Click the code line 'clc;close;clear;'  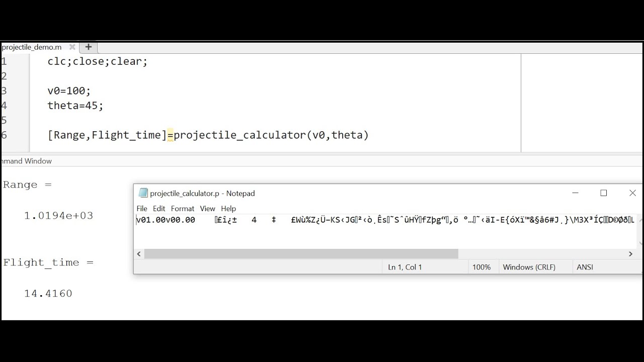click(x=98, y=61)
